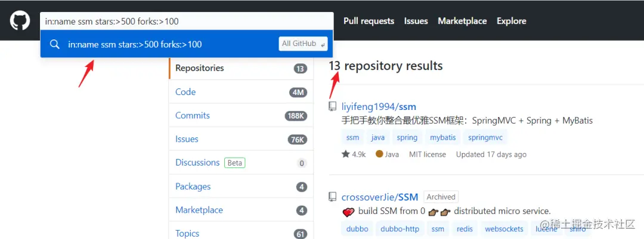Focus the GitHub search input field

pyautogui.click(x=187, y=21)
